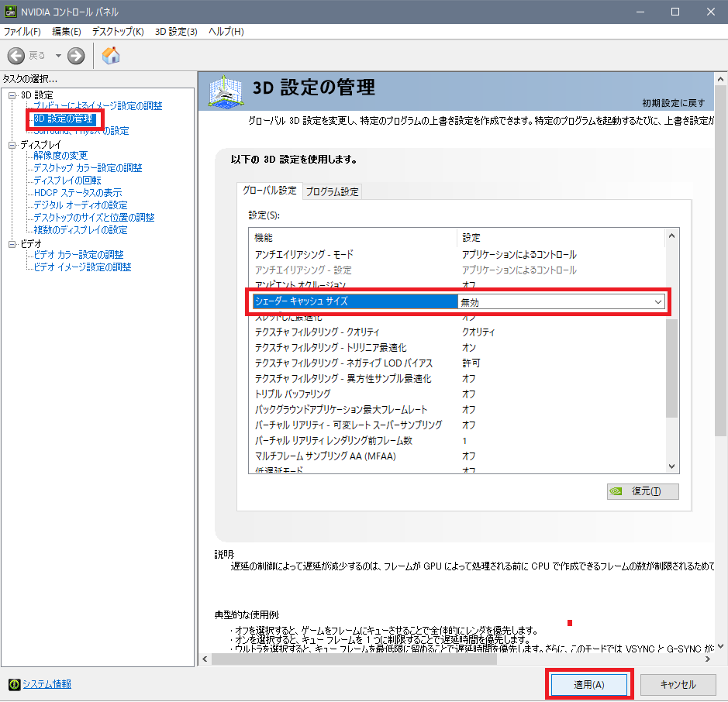Click NVIDIA Control Panel title bar icon
Viewport: 728px width, 702px height.
[10, 12]
